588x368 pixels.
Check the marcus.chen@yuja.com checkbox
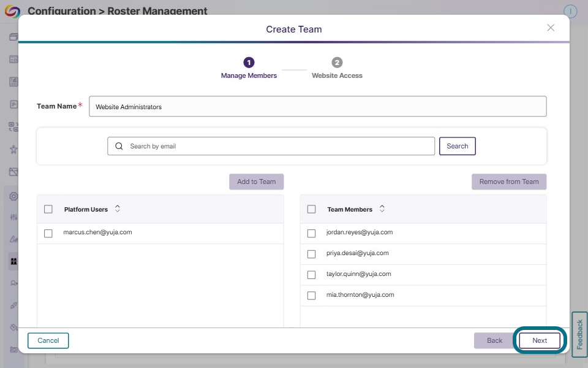click(x=48, y=234)
